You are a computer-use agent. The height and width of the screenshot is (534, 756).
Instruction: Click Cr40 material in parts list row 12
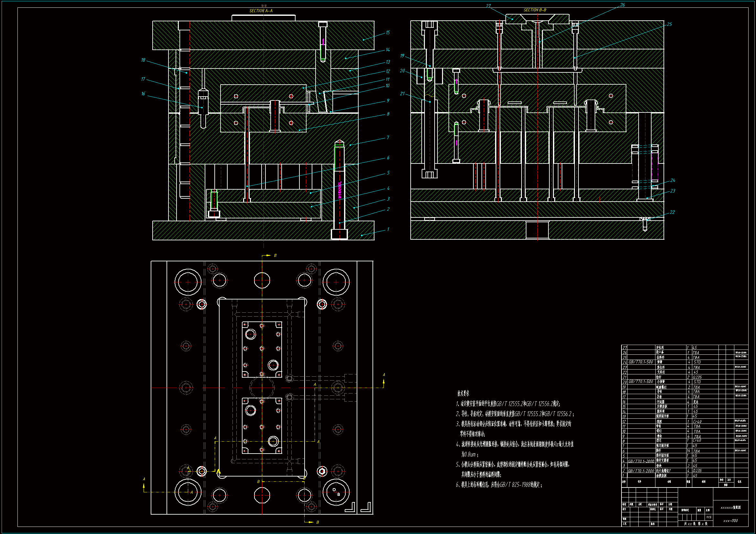point(697,422)
